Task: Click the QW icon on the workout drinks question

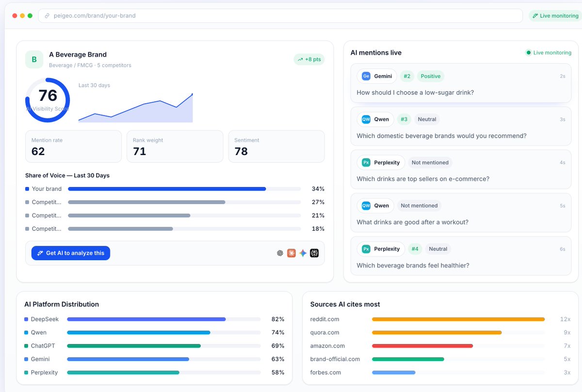Action: 366,205
